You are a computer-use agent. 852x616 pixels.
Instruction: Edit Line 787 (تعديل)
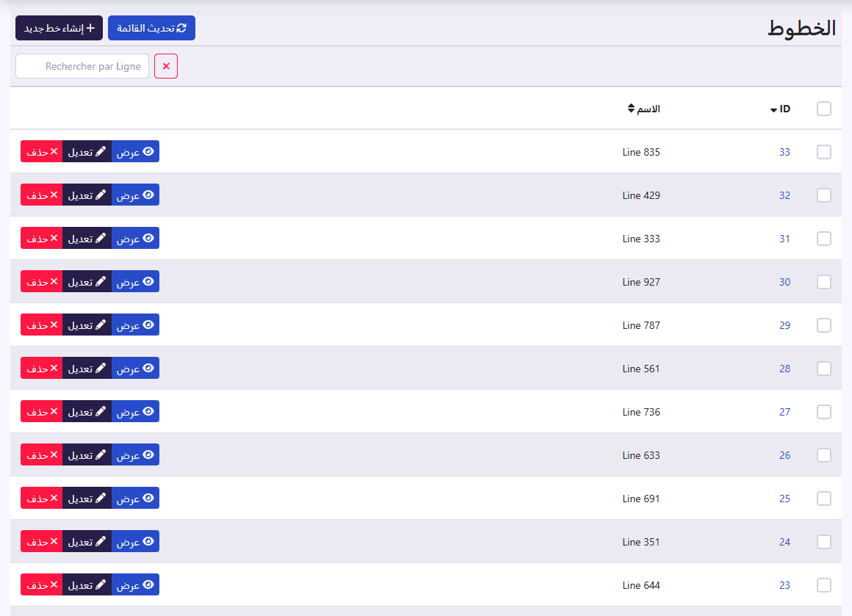click(87, 325)
